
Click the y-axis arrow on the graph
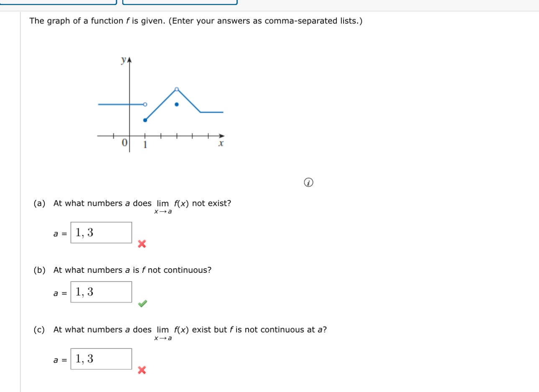click(x=129, y=59)
